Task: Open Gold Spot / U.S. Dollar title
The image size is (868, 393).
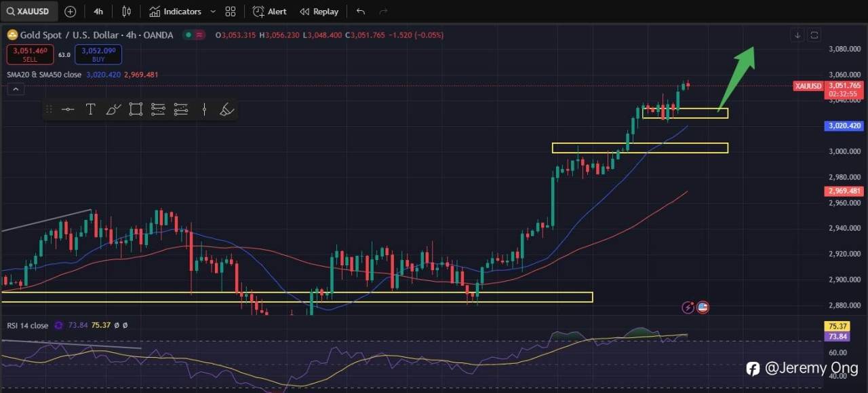Action: coord(97,35)
